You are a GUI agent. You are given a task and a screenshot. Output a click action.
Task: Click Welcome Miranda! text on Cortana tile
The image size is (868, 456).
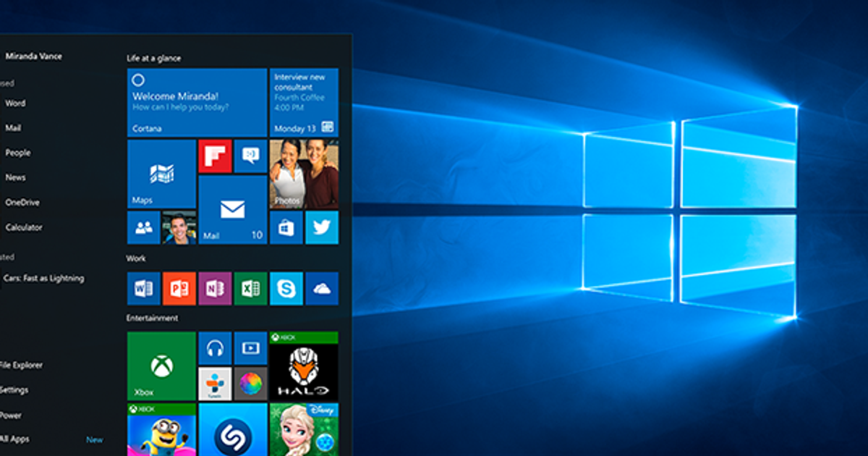[x=175, y=96]
